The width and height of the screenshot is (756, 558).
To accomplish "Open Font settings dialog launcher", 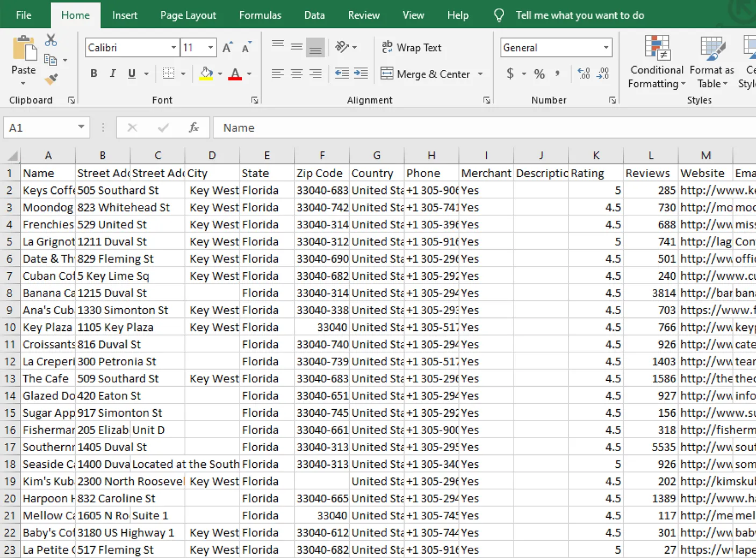I will coord(255,100).
